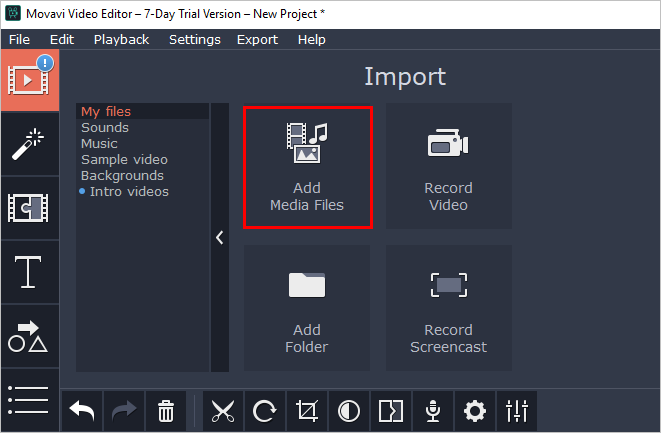Split the clip with the scissors icon
Screen dimensions: 661x433
tap(223, 411)
